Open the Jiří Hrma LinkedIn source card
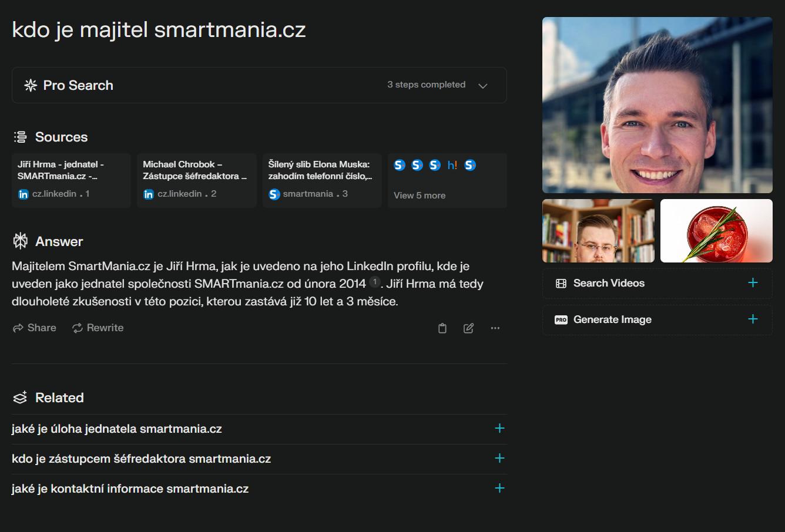Screen dimensions: 785x532 coord(71,180)
